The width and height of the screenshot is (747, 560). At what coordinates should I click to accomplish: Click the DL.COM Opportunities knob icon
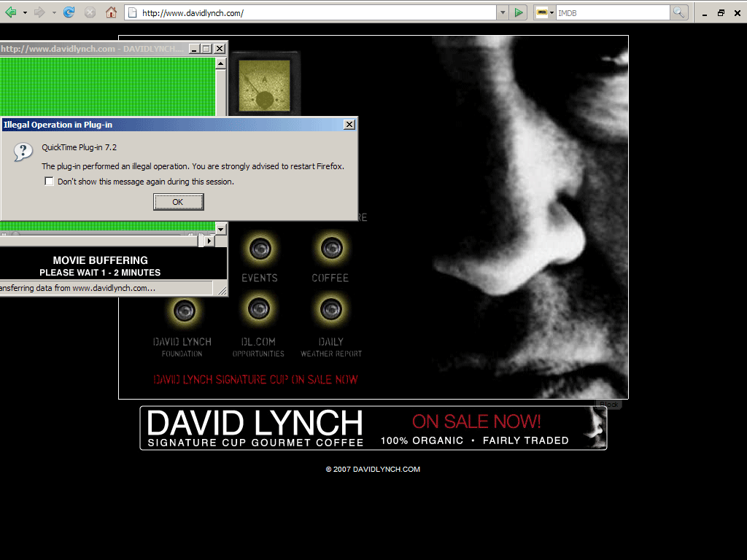click(259, 309)
